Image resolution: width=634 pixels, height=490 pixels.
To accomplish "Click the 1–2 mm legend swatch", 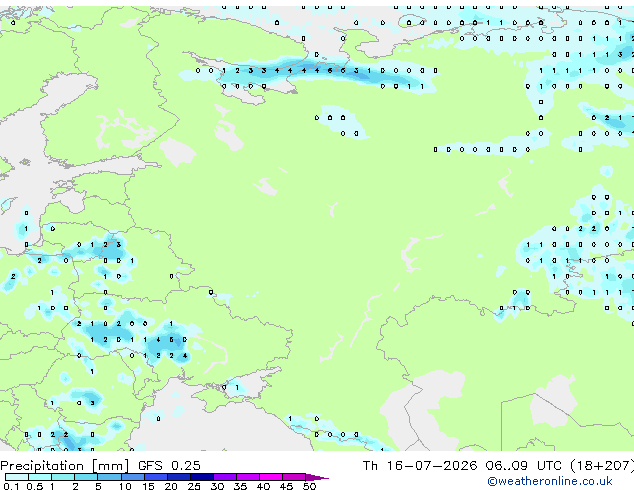I will [x=63, y=477].
